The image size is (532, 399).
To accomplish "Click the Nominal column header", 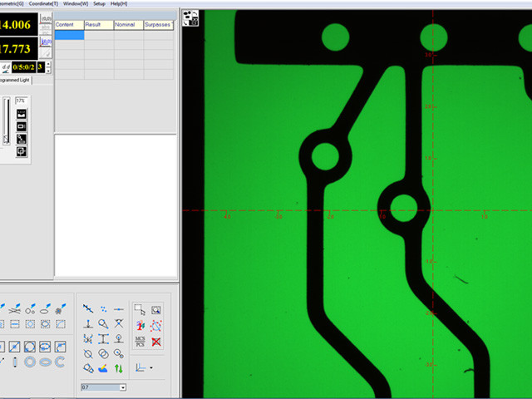I will pos(128,25).
